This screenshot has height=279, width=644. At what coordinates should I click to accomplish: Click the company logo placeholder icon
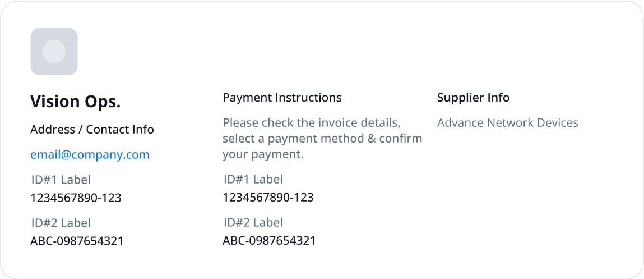[x=54, y=52]
